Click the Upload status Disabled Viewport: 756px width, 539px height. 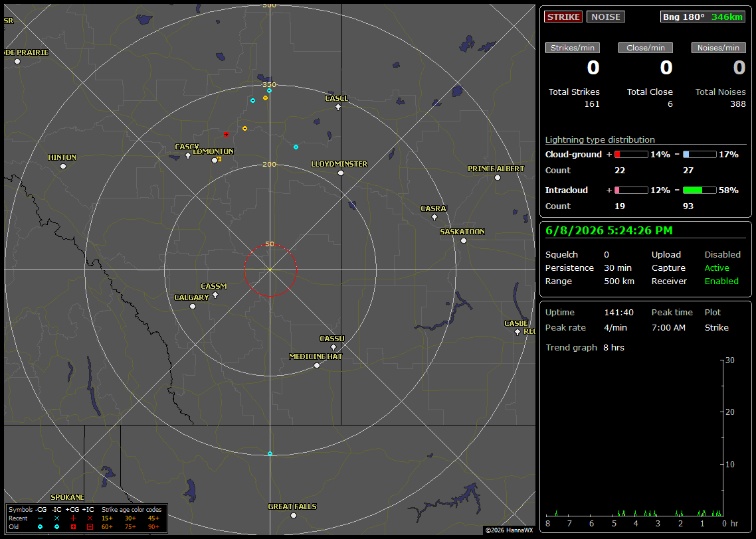(x=722, y=255)
